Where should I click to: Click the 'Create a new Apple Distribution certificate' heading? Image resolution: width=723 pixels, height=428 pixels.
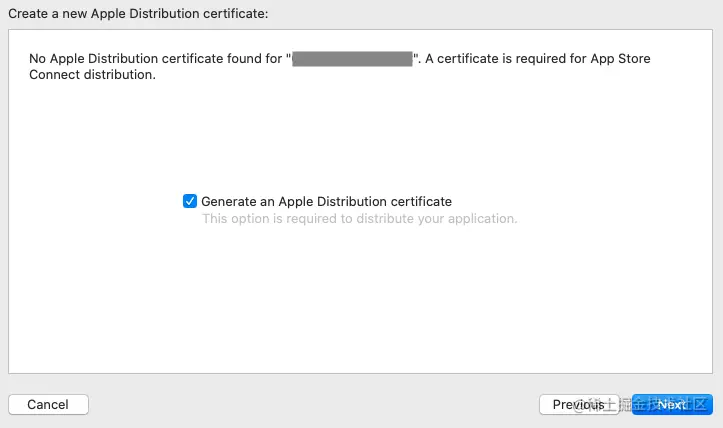pos(138,13)
